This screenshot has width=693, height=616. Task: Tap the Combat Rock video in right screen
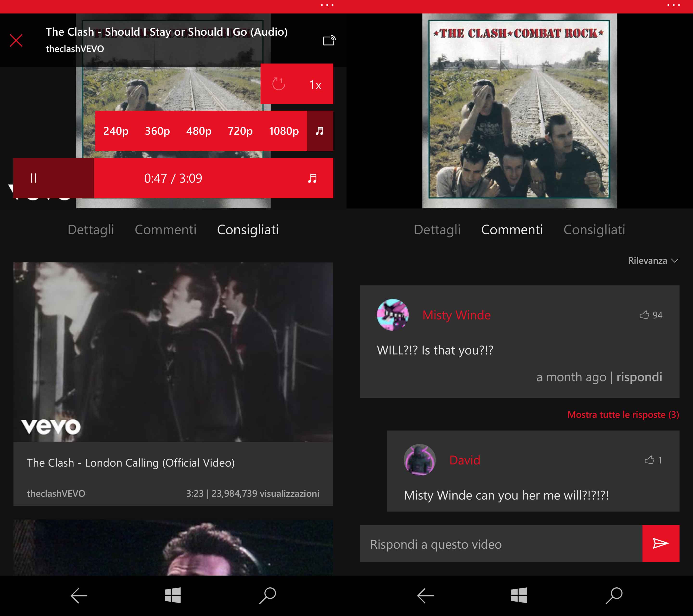[x=520, y=111]
